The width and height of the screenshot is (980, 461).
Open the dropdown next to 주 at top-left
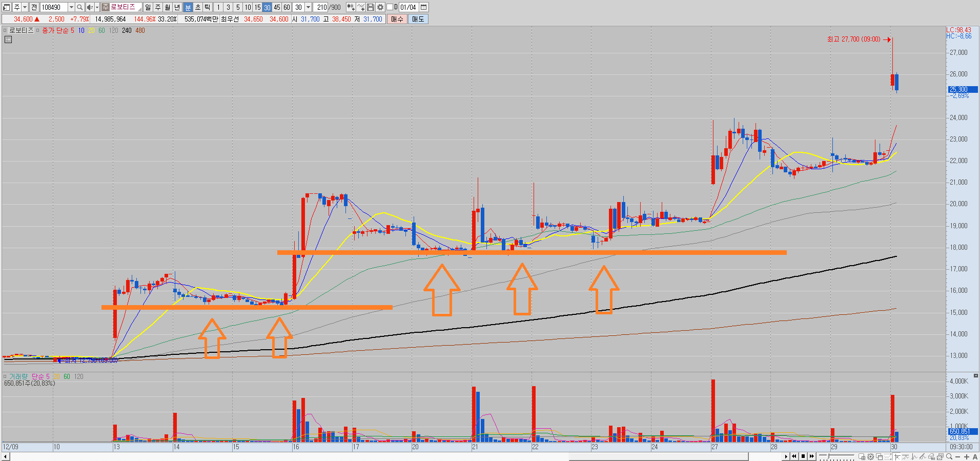25,7
